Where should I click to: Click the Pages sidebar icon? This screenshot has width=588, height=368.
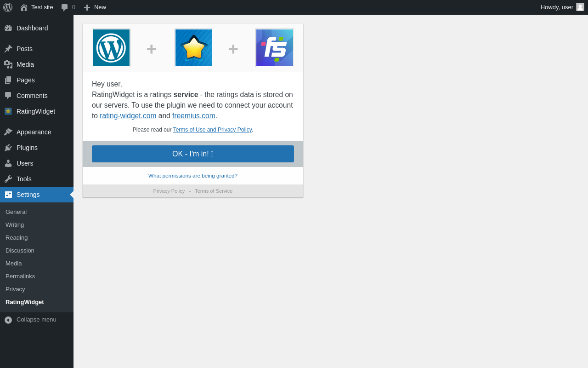click(8, 80)
